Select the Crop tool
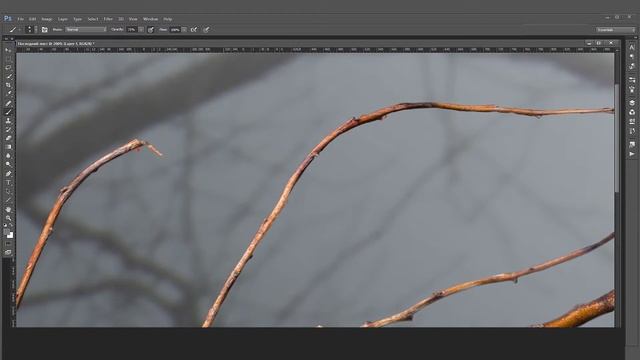 click(8, 85)
